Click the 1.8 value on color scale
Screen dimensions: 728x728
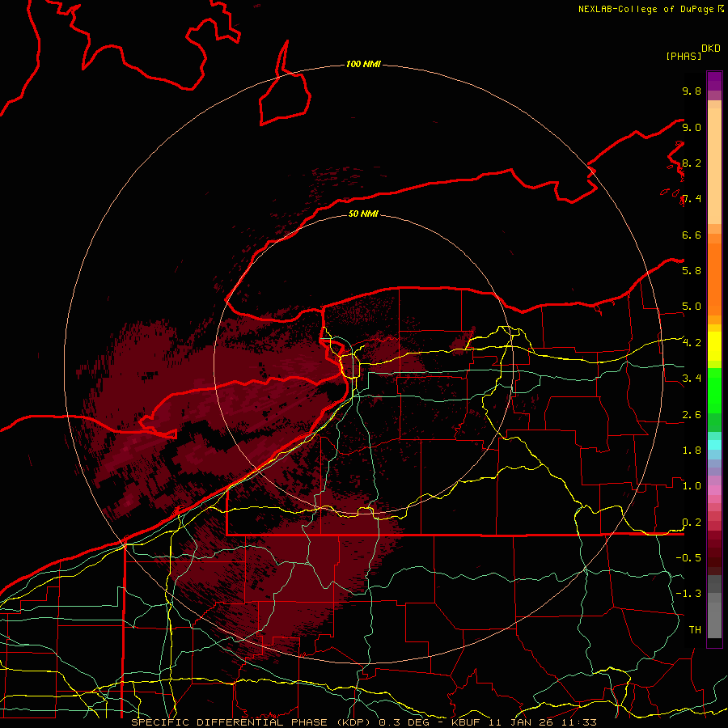[x=692, y=451]
